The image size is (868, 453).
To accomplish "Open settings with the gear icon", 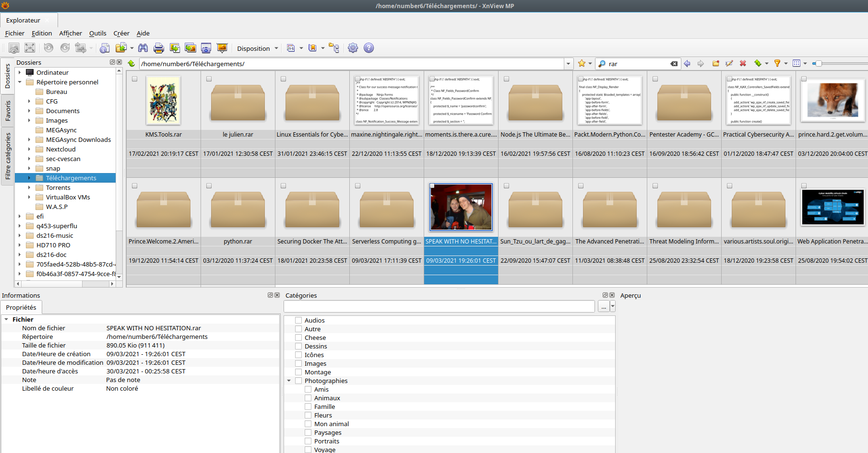I will click(x=353, y=48).
